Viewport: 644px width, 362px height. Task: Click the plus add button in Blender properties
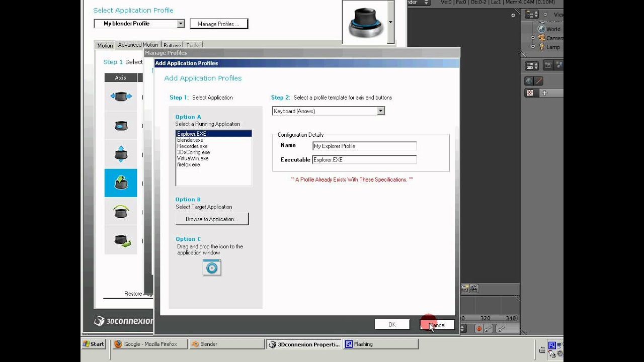(544, 93)
